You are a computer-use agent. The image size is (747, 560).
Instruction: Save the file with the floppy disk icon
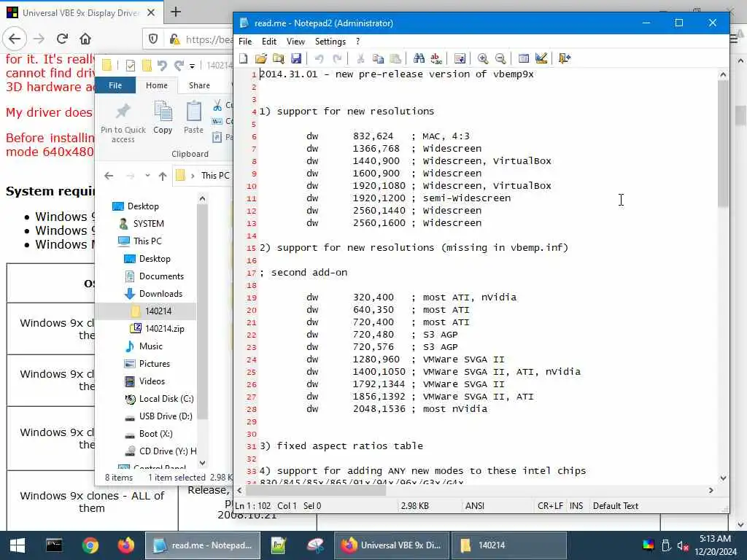pyautogui.click(x=296, y=58)
